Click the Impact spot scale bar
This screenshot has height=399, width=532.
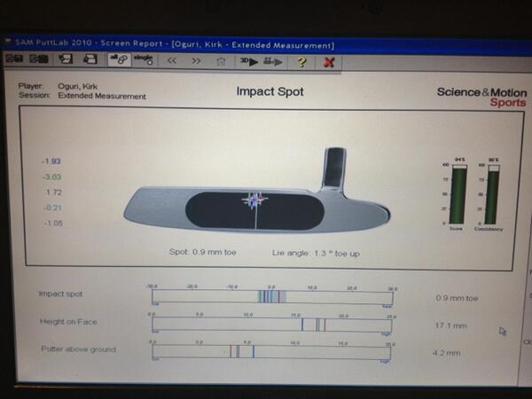[x=272, y=297]
